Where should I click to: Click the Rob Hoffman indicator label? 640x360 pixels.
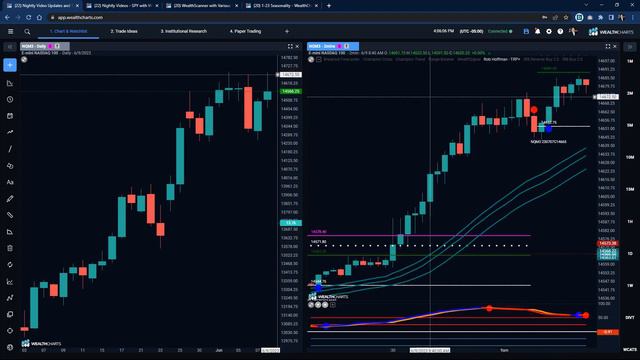pyautogui.click(x=502, y=60)
